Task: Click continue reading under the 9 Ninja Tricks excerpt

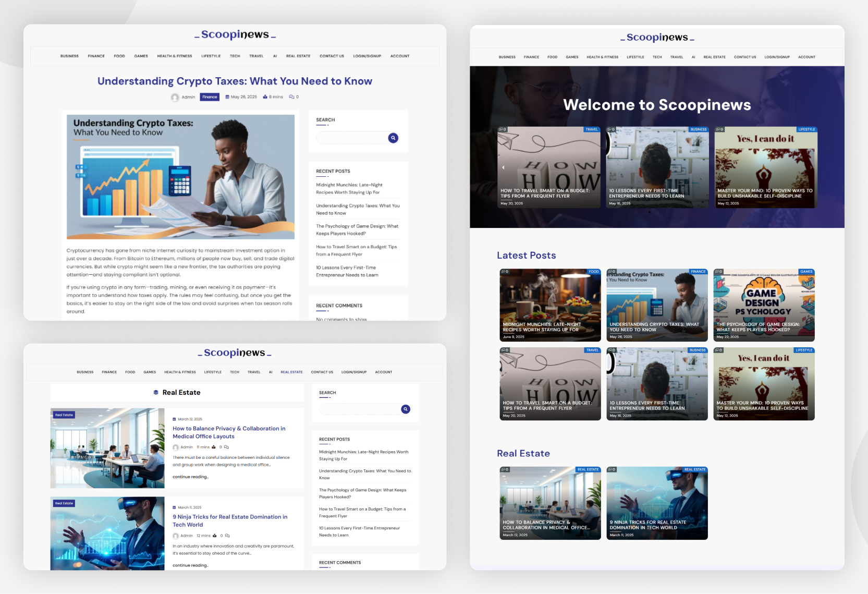Action: click(x=190, y=565)
